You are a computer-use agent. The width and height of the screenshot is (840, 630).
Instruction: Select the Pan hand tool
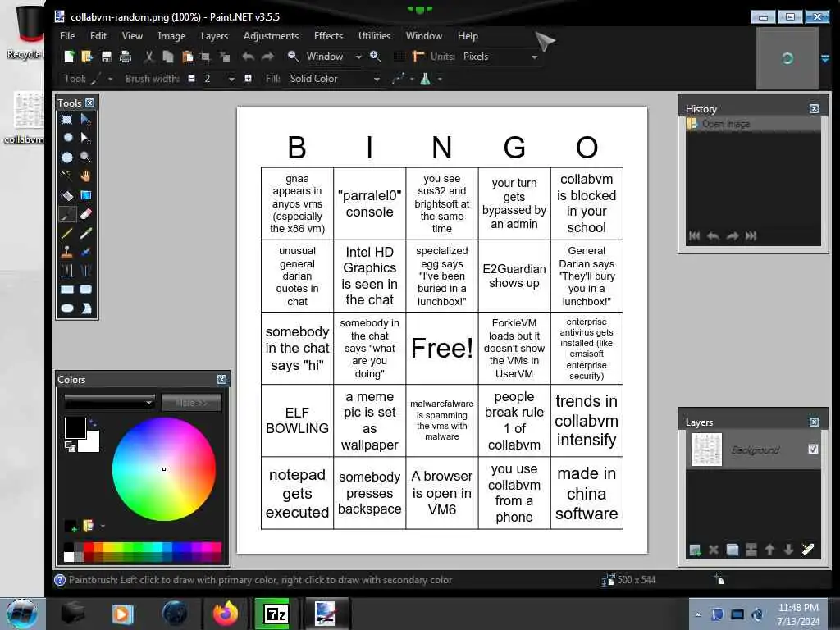(x=85, y=176)
